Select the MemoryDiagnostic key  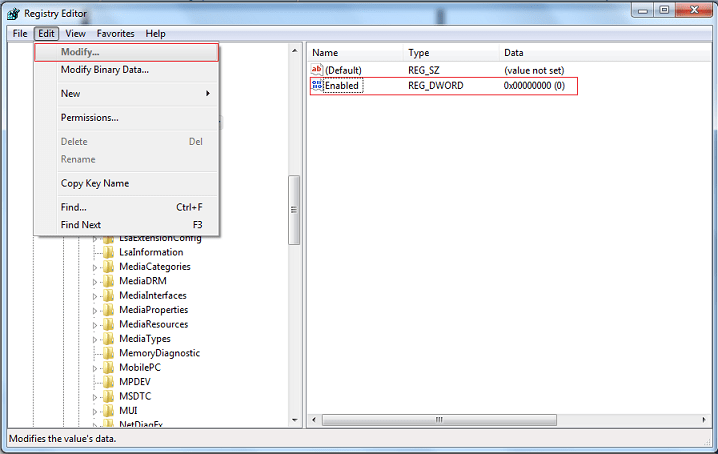pyautogui.click(x=159, y=353)
